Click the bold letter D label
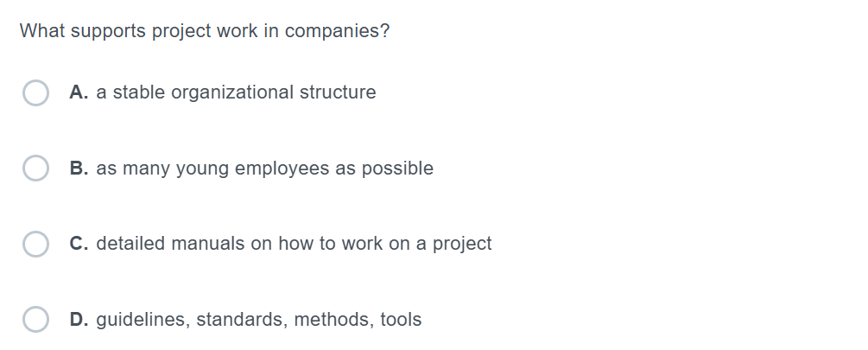Image resolution: width=868 pixels, height=350 pixels. pos(79,320)
